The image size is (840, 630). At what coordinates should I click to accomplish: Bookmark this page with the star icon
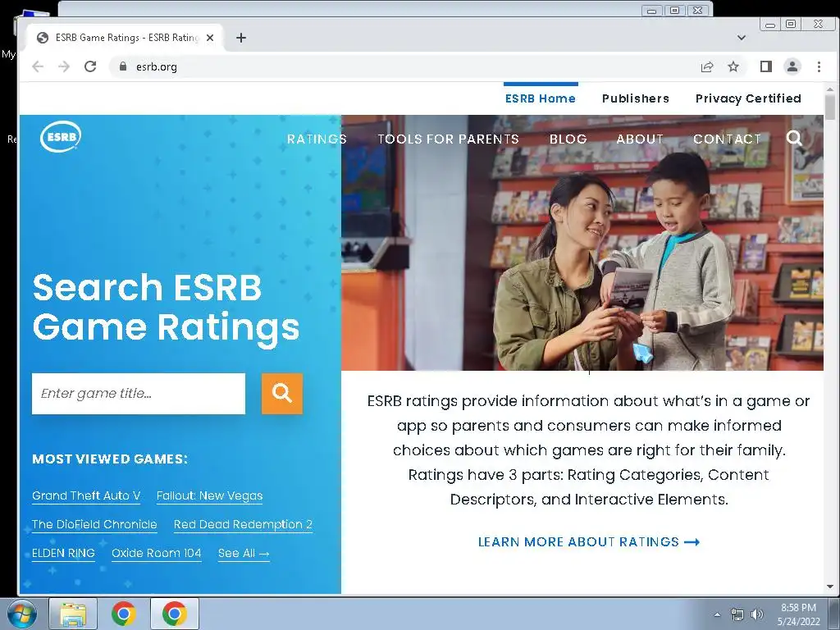pyautogui.click(x=733, y=66)
